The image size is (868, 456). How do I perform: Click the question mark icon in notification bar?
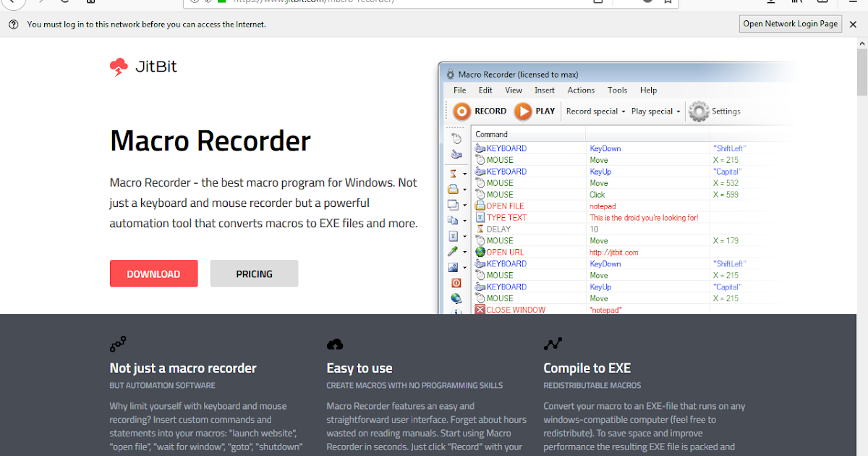point(14,25)
